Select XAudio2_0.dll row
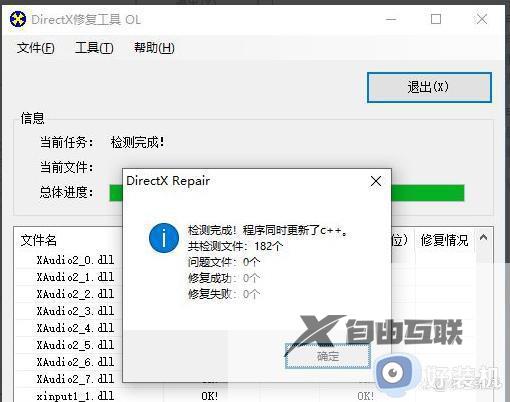The image size is (510, 402). pyautogui.click(x=75, y=260)
